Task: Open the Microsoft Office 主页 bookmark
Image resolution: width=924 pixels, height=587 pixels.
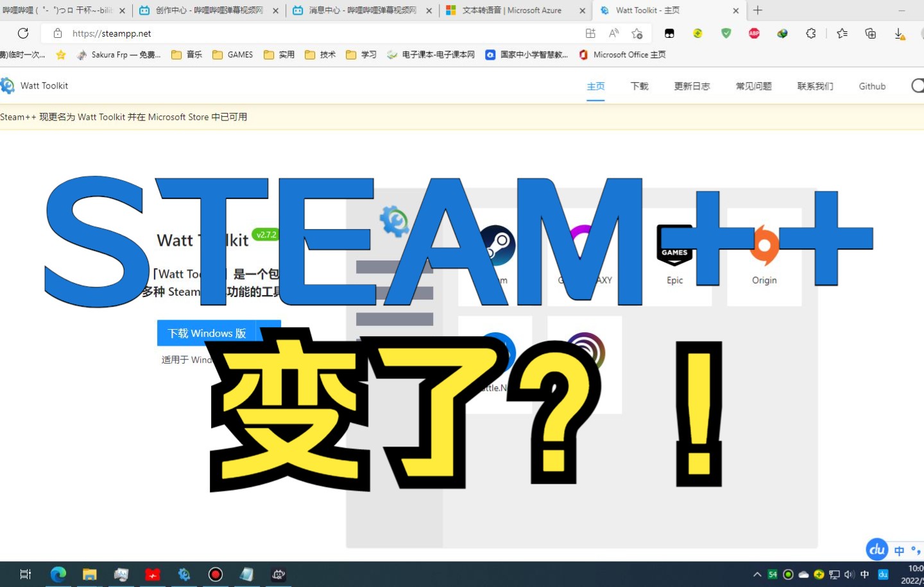Action: (x=622, y=55)
